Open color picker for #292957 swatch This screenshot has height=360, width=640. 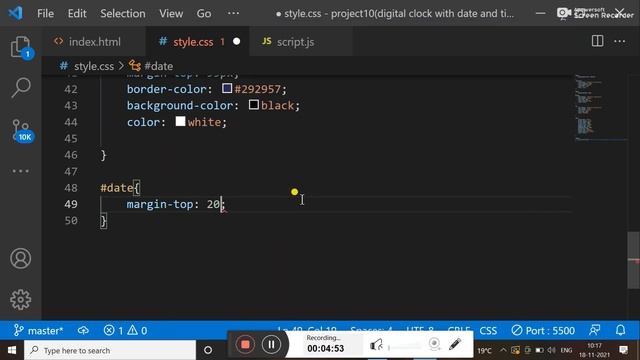tap(227, 88)
